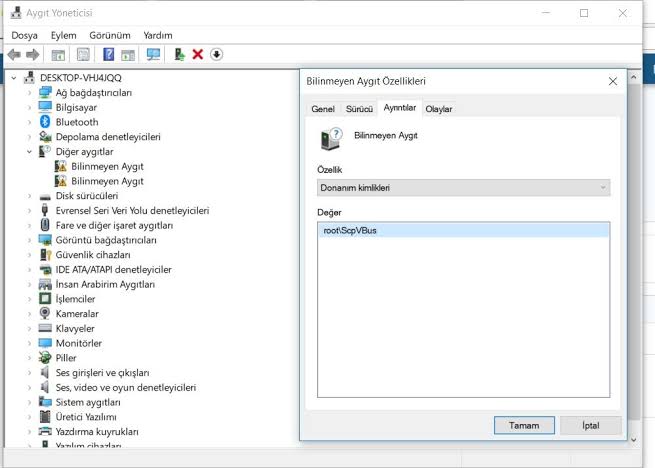The height and width of the screenshot is (468, 655).
Task: Click the Güvenlik cihazları key icon
Action: coord(45,254)
